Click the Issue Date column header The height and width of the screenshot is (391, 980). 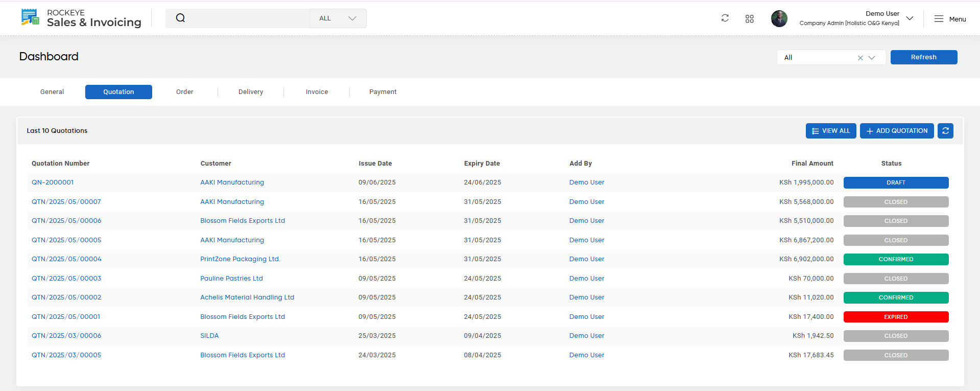pyautogui.click(x=375, y=164)
